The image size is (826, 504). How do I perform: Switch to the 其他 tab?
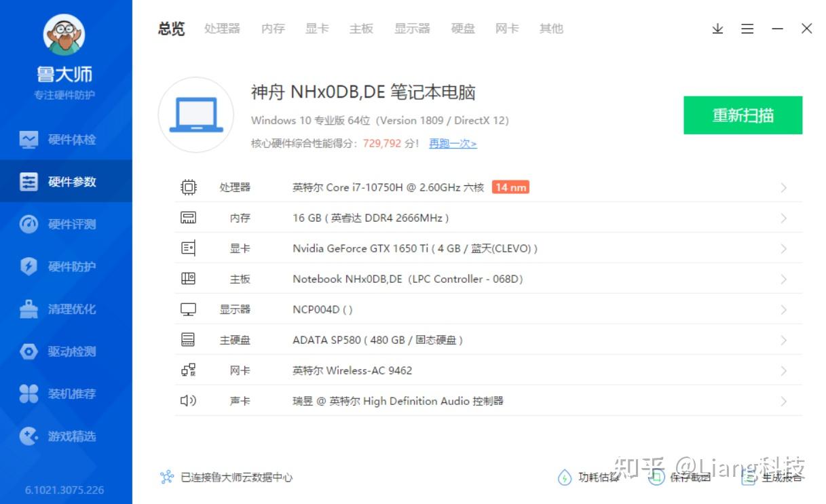[x=551, y=28]
